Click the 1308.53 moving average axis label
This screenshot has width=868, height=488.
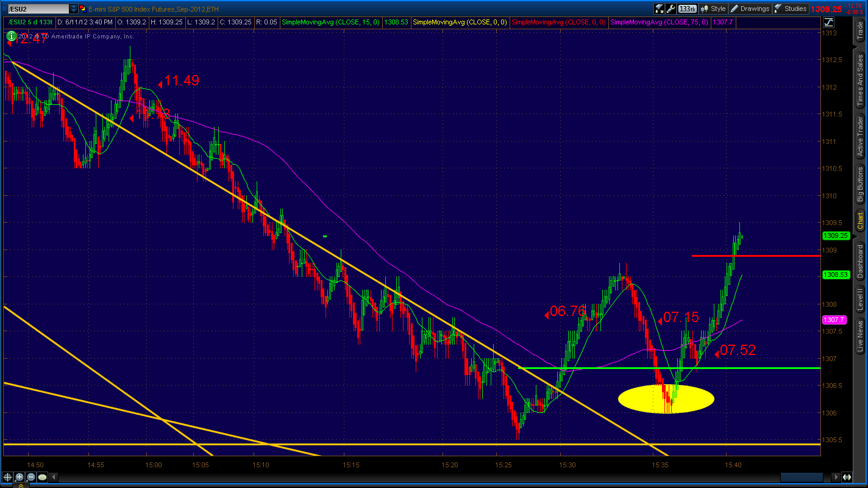click(836, 274)
